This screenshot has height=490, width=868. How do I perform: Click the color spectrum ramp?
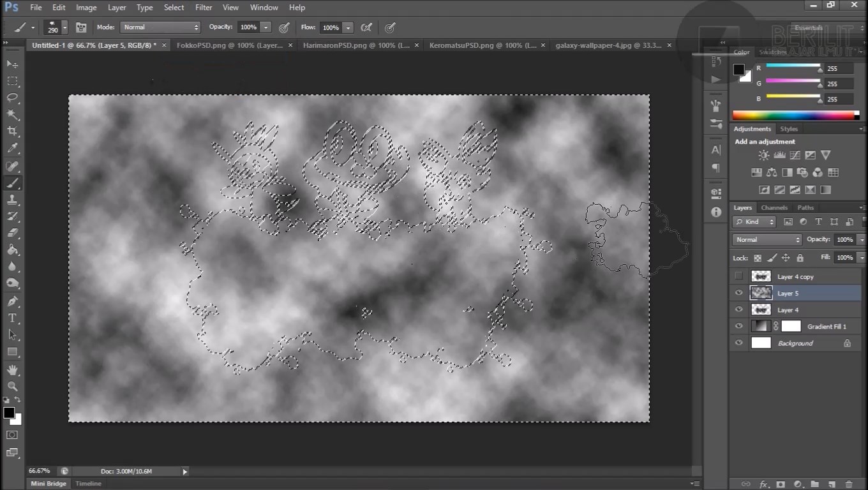796,115
